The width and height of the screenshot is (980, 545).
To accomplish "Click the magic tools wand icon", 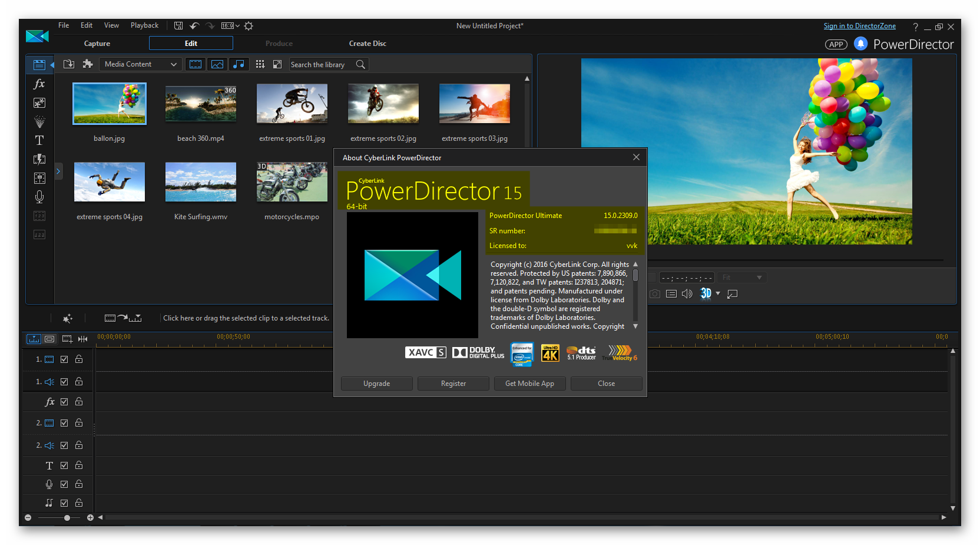I will point(68,318).
